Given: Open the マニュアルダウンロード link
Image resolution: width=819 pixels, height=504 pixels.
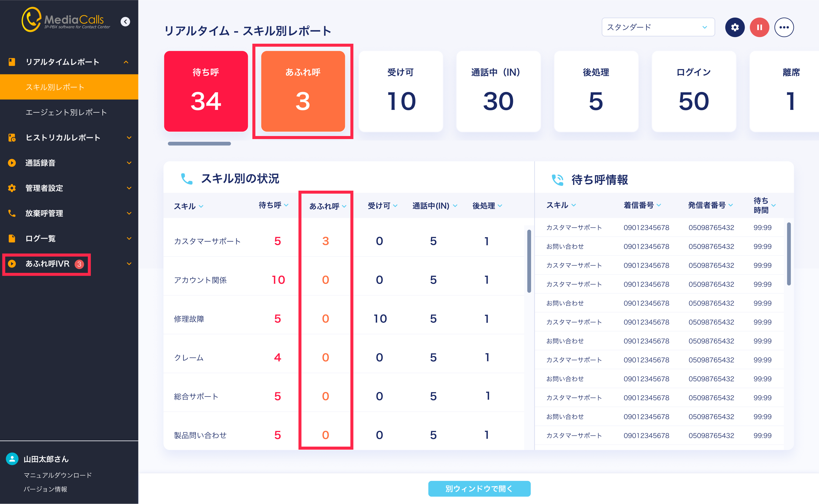Looking at the screenshot, I should click(58, 475).
